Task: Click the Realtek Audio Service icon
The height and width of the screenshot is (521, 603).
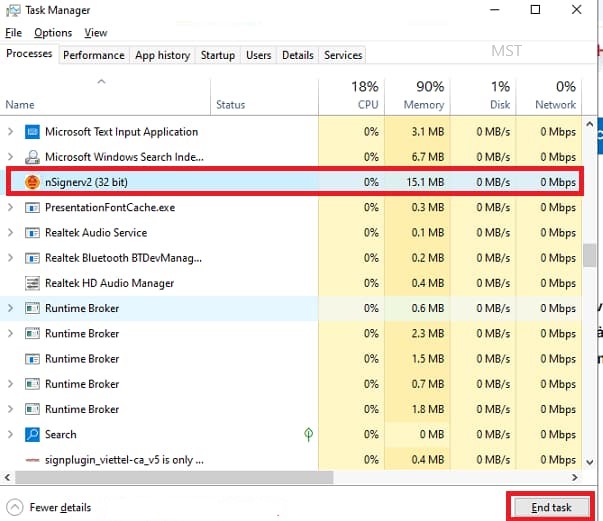Action: [x=32, y=233]
